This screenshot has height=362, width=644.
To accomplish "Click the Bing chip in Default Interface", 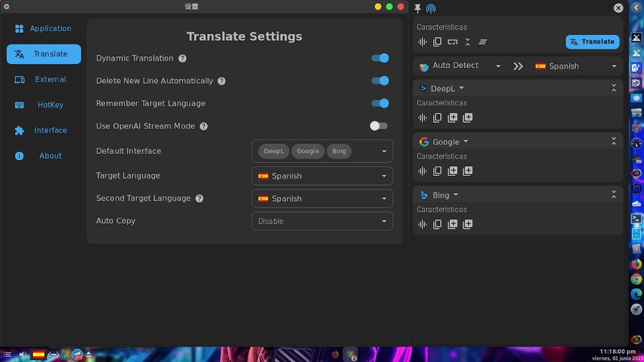I will 339,151.
